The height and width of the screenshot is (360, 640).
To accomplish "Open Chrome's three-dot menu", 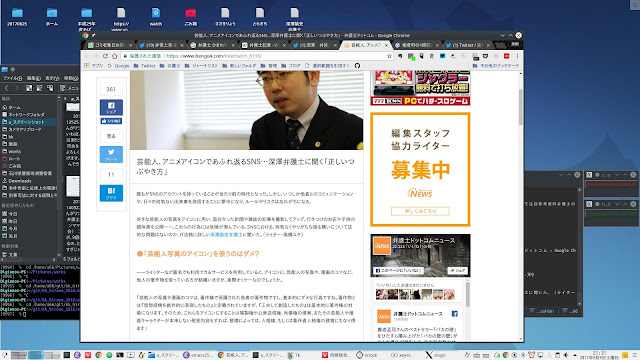I will (x=517, y=56).
